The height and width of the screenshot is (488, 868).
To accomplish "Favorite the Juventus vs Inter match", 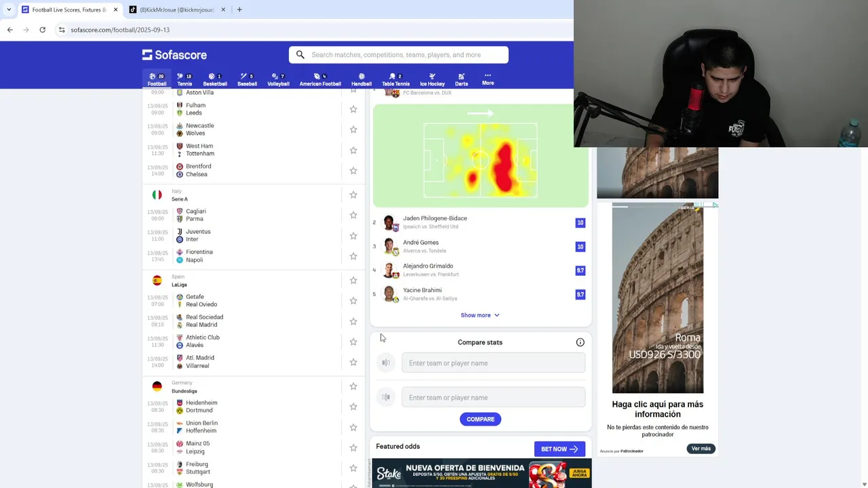I will click(x=353, y=236).
